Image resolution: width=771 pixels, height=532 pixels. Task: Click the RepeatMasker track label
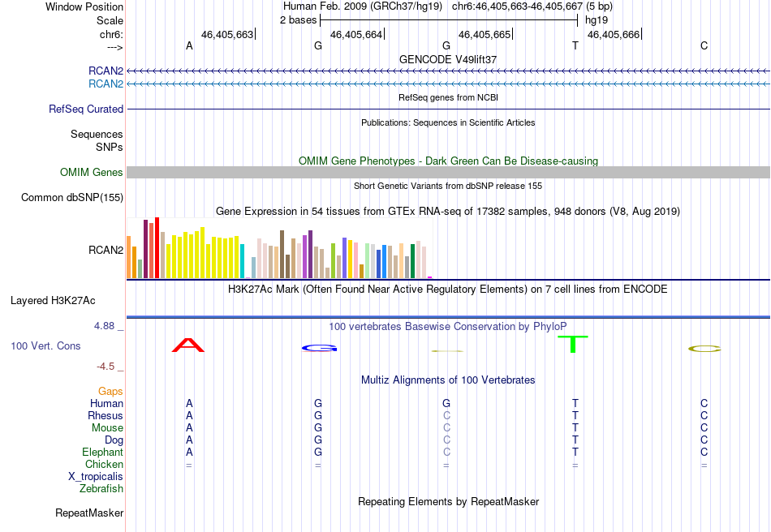89,513
